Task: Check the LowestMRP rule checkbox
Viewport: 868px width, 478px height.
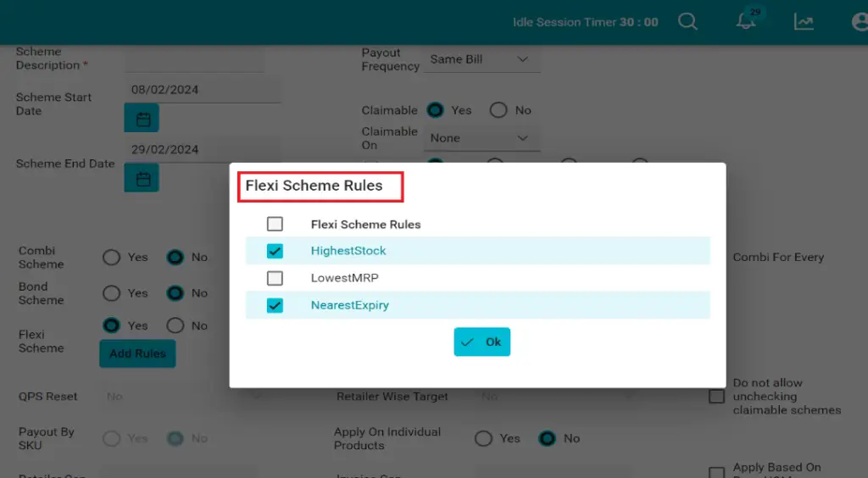Action: (275, 278)
